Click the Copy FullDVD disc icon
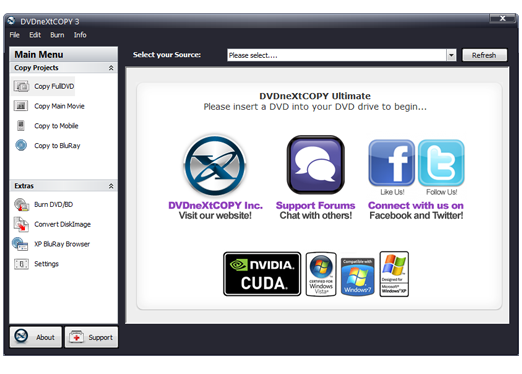The width and height of the screenshot is (522, 374). point(21,86)
